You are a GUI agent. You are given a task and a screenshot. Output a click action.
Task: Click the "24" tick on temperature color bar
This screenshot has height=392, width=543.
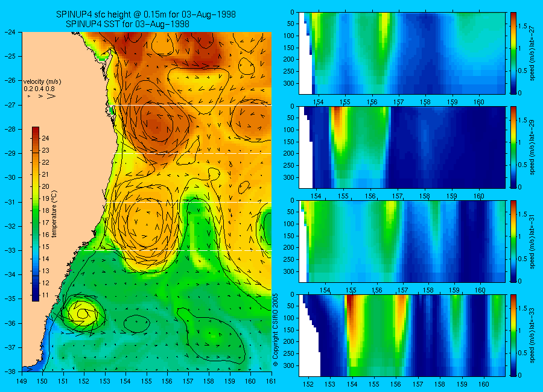click(45, 138)
